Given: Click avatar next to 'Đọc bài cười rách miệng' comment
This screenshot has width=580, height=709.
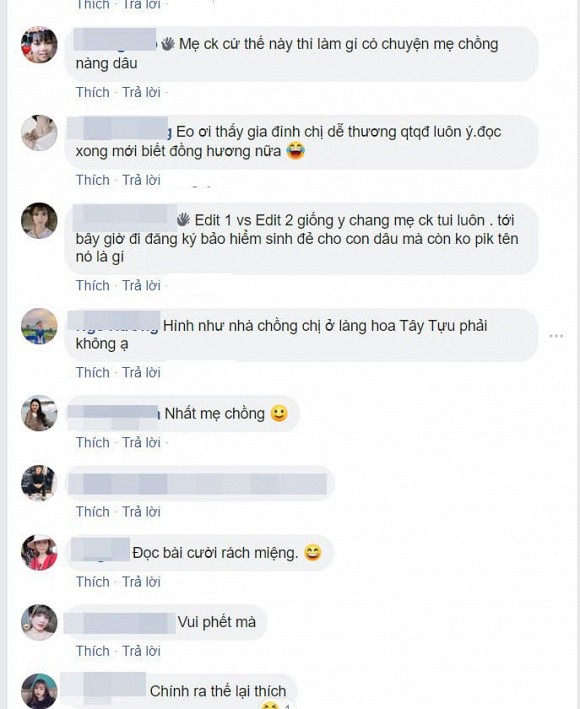Looking at the screenshot, I should (39, 552).
